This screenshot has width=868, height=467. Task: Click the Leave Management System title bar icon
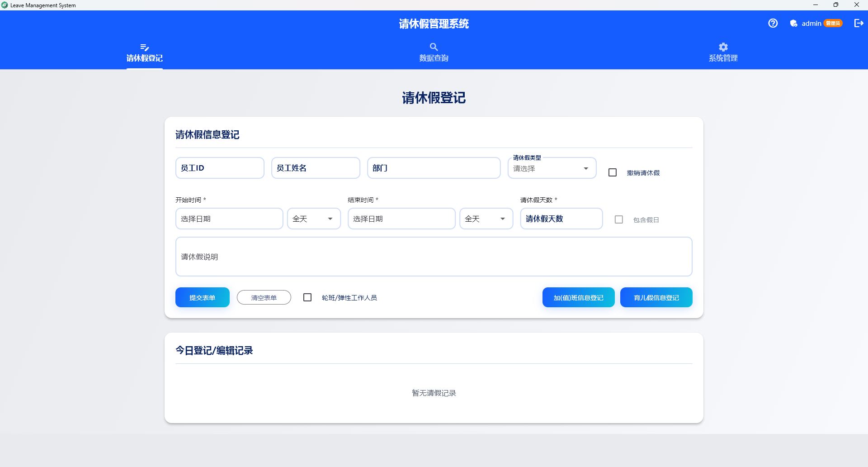pyautogui.click(x=5, y=5)
